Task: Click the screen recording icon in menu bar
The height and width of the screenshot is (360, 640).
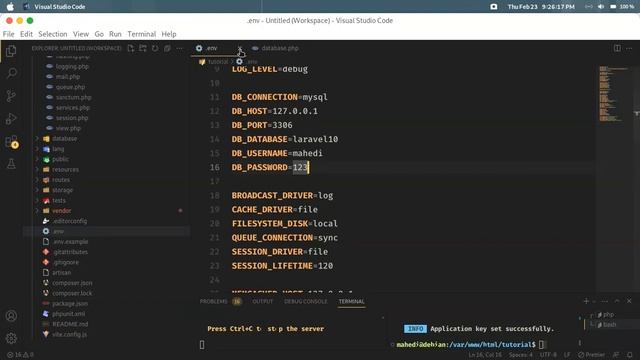Action: 493,7
